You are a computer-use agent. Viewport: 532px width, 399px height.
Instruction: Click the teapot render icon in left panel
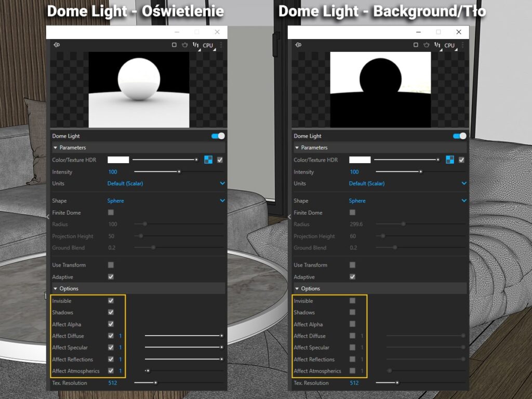184,45
